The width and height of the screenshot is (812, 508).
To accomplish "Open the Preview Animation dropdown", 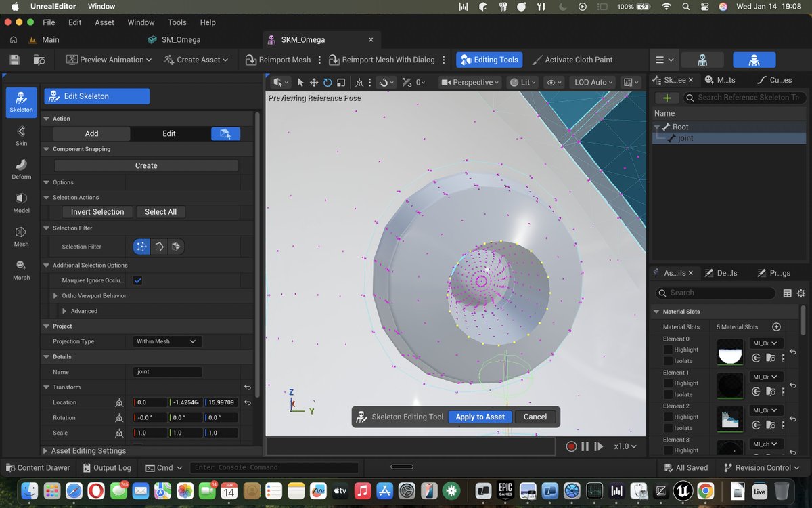I will click(x=109, y=60).
